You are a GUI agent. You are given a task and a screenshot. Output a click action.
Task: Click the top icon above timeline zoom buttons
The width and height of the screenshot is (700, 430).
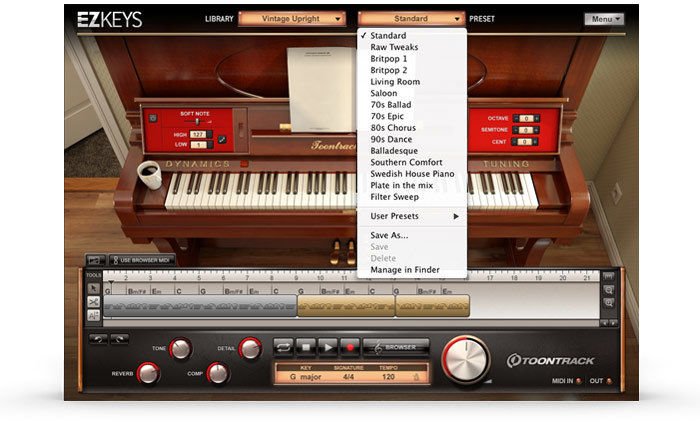pyautogui.click(x=608, y=277)
